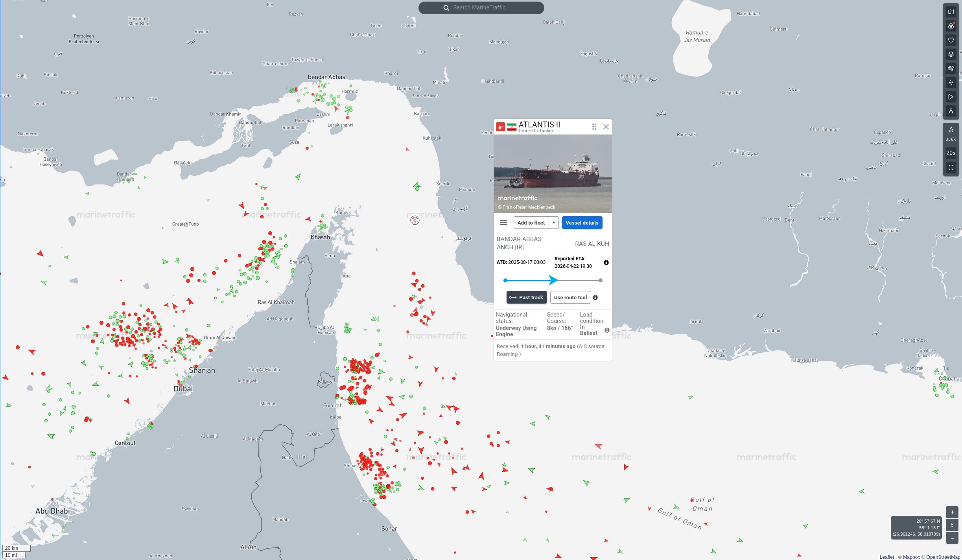Click Add to fleet option
This screenshot has height=560, width=962.
point(531,223)
